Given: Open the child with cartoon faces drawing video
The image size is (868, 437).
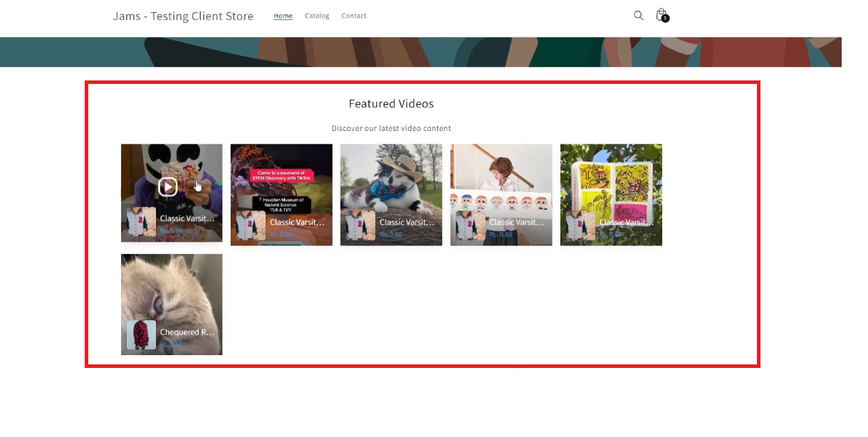Looking at the screenshot, I should 501,178.
